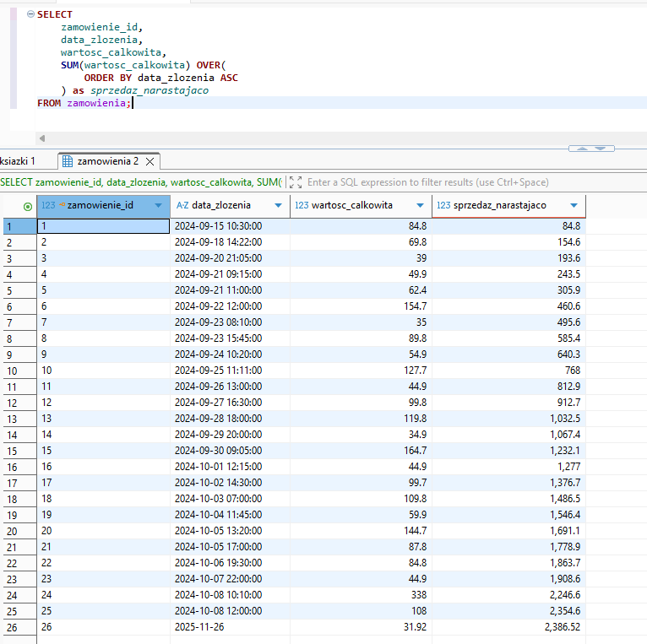Collapse the SELECT statement fold icon

click(x=30, y=14)
